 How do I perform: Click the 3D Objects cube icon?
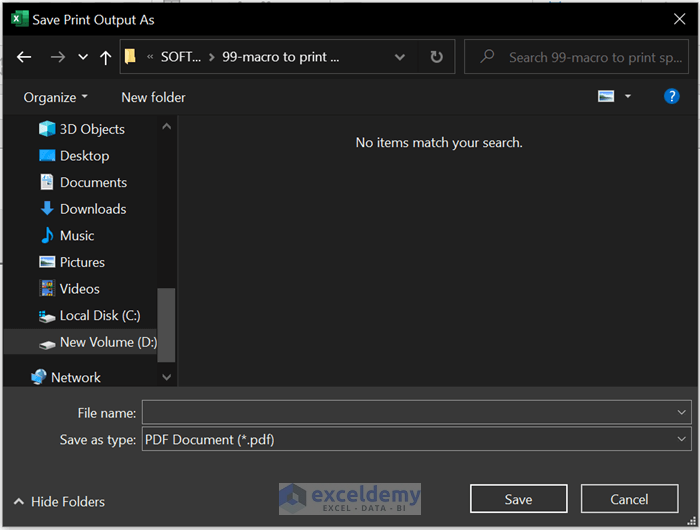tap(47, 129)
